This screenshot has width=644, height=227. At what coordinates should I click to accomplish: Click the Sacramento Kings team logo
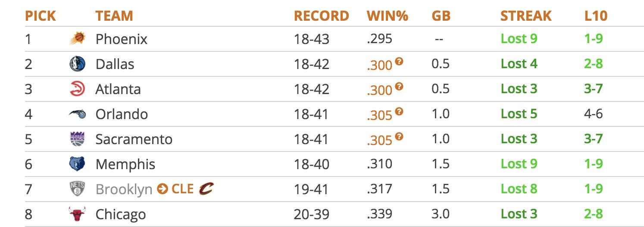[78, 139]
